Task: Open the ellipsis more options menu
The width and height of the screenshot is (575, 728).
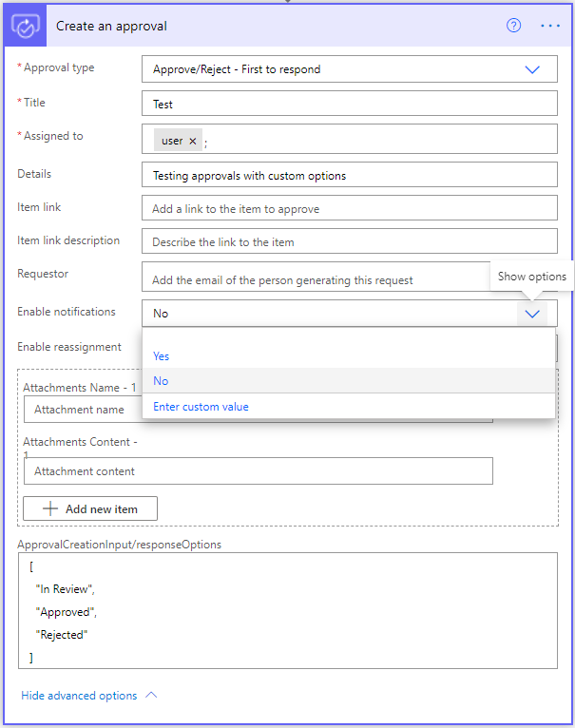Action: 550,26
